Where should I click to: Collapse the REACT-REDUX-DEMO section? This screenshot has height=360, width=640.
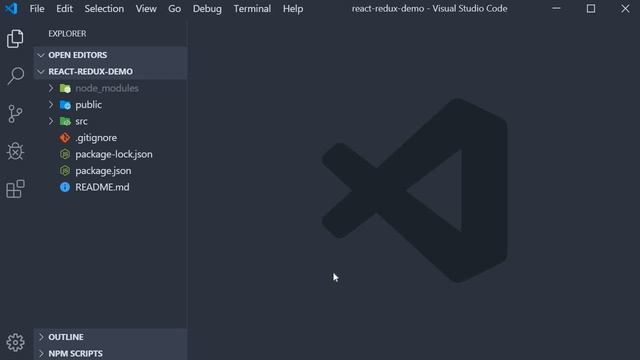click(x=41, y=71)
